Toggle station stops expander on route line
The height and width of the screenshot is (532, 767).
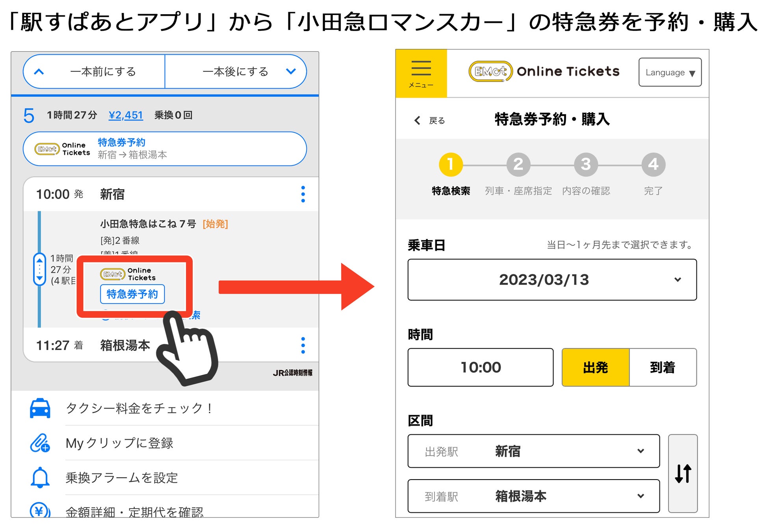click(39, 269)
